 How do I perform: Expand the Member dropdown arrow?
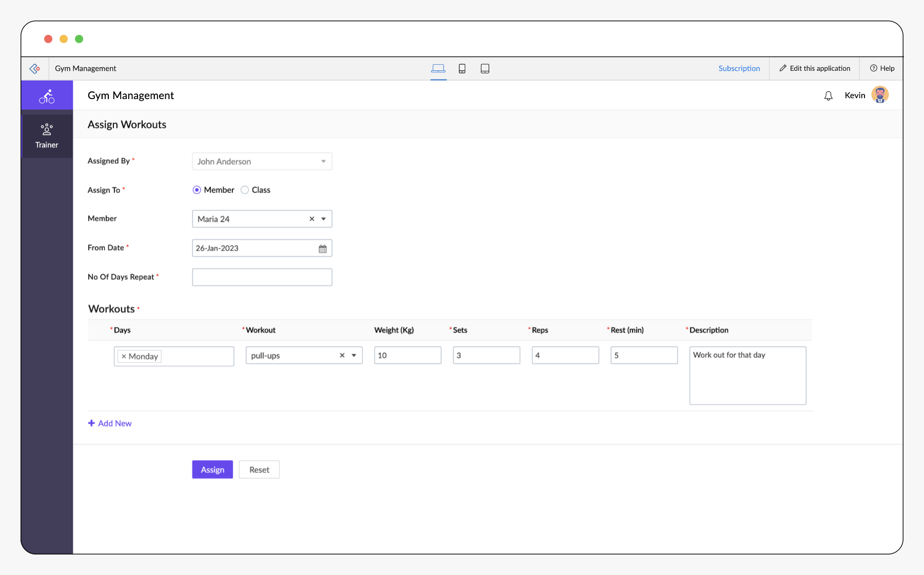(x=323, y=219)
